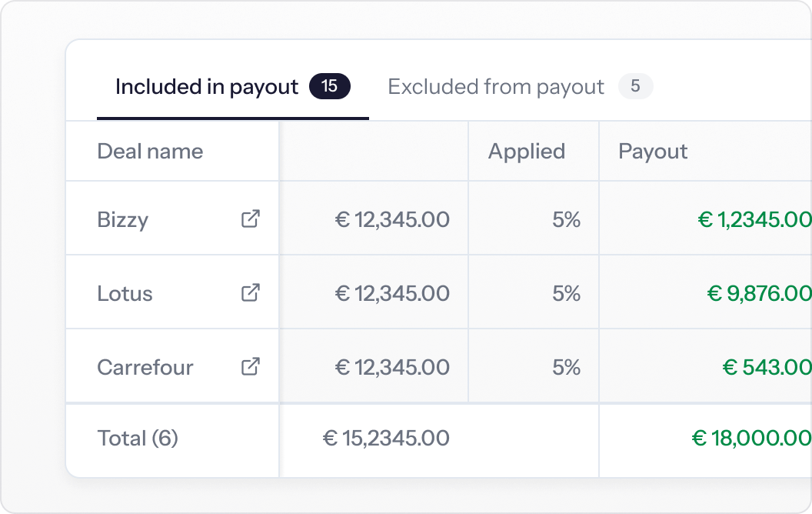Select Carrefour payout amount € 543.00
812x514 pixels.
767,367
